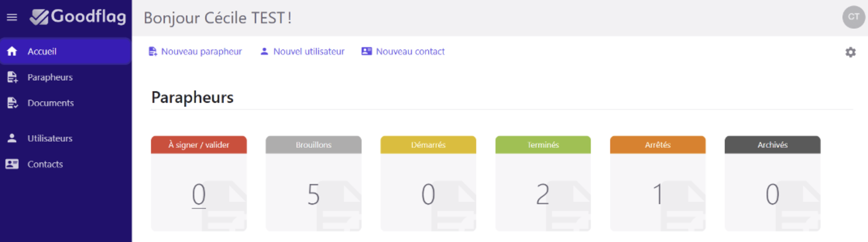Toggle the hamburger menu icon
Screen dimensions: 868x242
[12, 17]
